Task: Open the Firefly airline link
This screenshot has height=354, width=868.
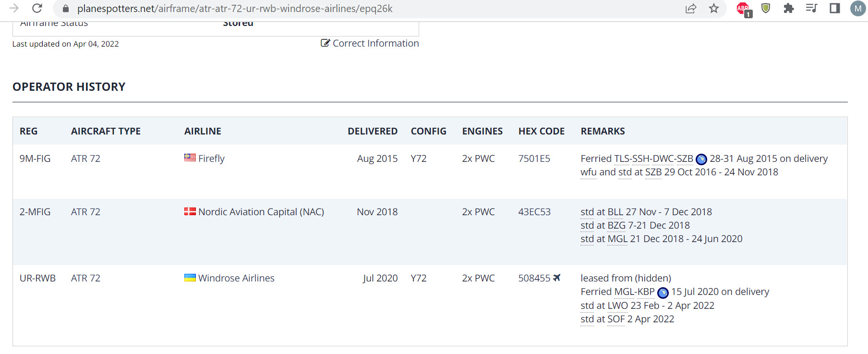Action: pos(211,159)
